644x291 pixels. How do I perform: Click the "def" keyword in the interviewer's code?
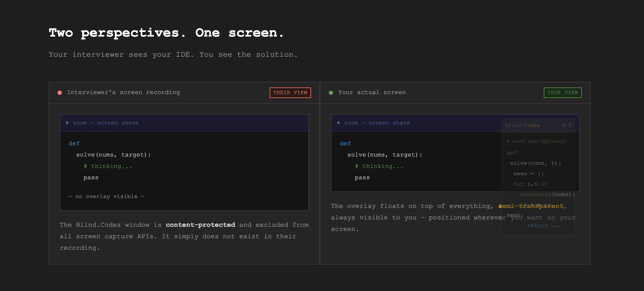click(x=74, y=143)
